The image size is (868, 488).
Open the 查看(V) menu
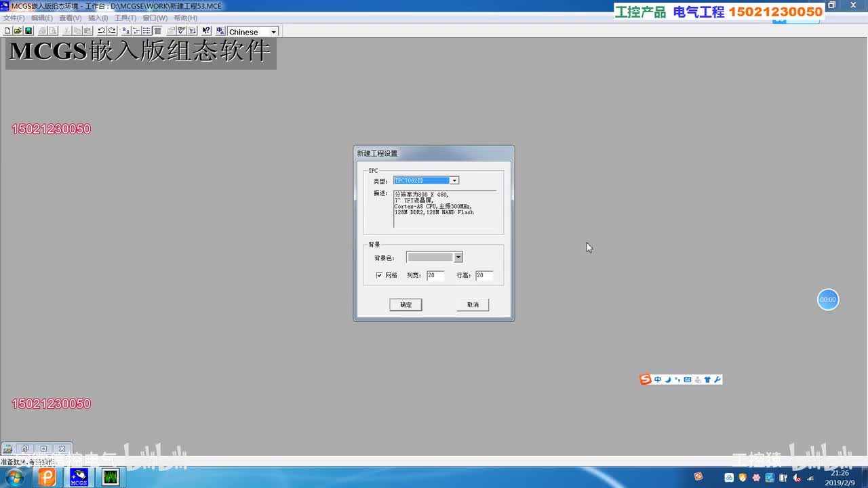(71, 18)
